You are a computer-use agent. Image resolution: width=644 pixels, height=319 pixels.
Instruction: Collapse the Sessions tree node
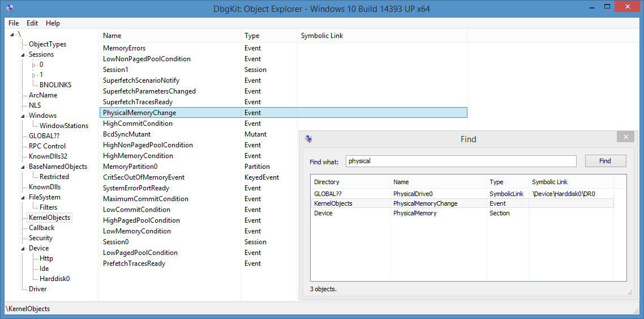pos(23,54)
